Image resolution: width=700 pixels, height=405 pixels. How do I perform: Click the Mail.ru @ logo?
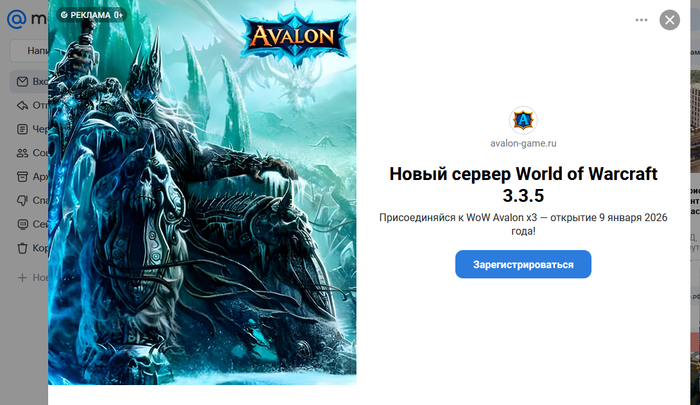click(17, 19)
